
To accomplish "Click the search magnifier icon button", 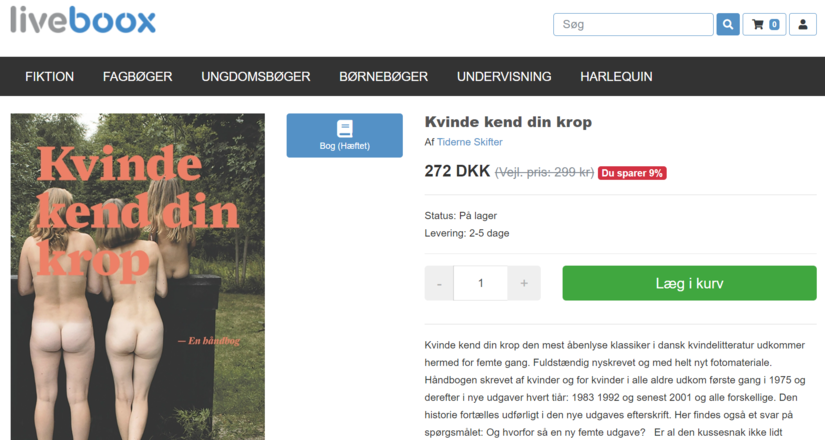I will [x=728, y=24].
